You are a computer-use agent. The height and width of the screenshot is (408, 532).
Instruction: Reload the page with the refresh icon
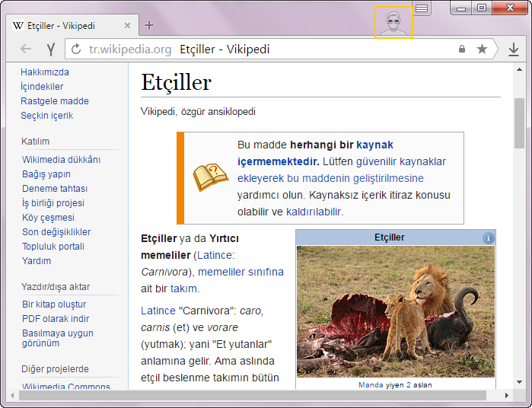tap(76, 49)
